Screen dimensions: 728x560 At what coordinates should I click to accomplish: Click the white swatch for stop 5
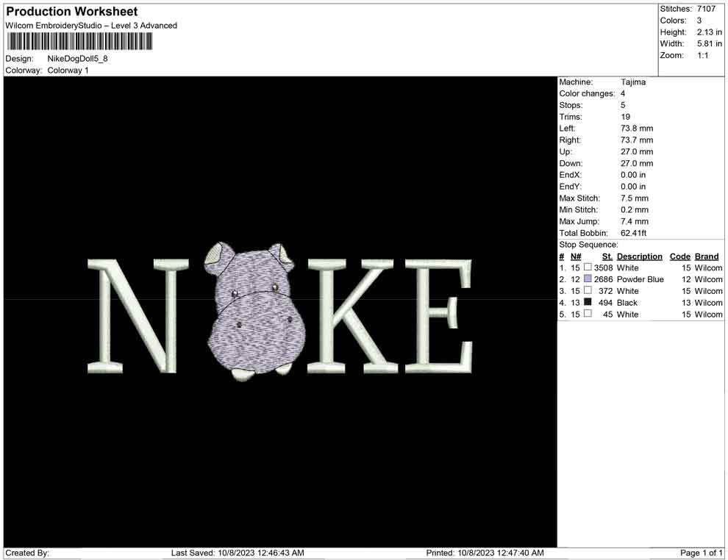tap(588, 314)
